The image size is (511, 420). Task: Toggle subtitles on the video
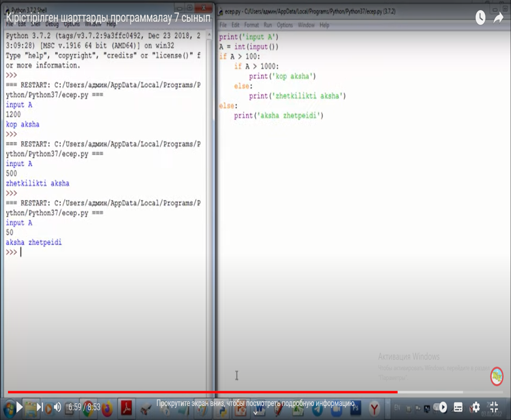(458, 407)
